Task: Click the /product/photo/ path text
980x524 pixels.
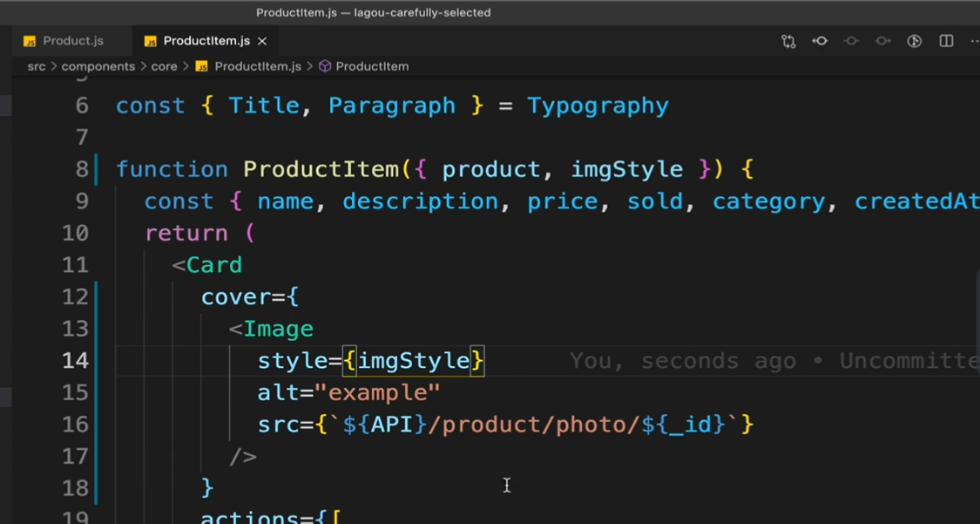Action: [534, 425]
